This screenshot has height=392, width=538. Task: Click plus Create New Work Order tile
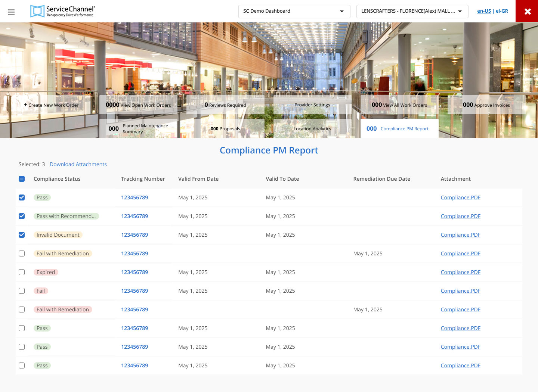(52, 105)
